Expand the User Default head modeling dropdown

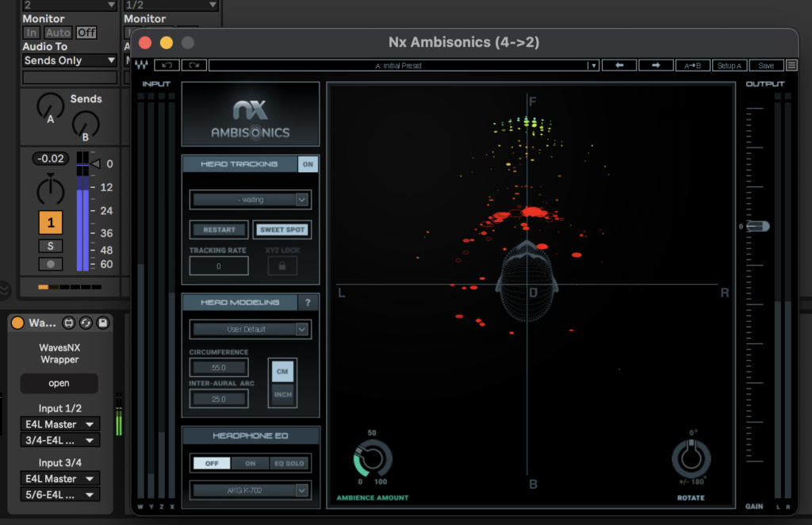[x=251, y=329]
